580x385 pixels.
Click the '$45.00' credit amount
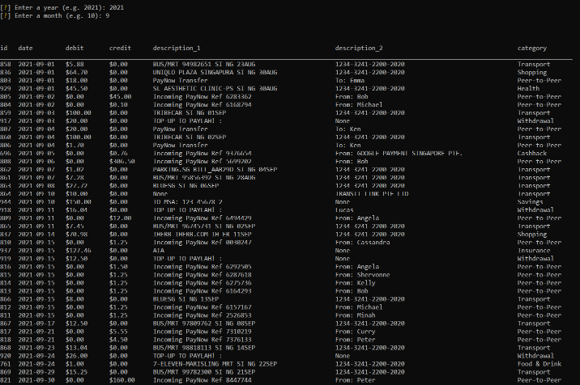120,97
